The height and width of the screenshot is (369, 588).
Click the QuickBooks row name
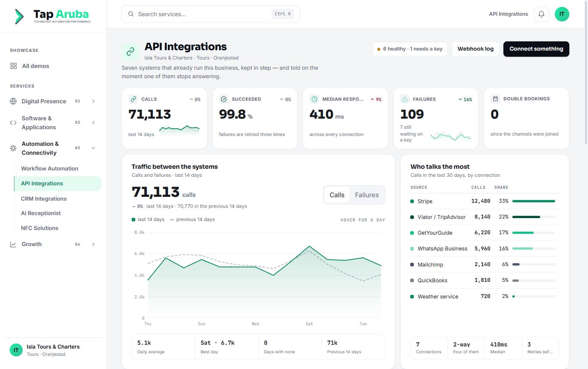(433, 280)
